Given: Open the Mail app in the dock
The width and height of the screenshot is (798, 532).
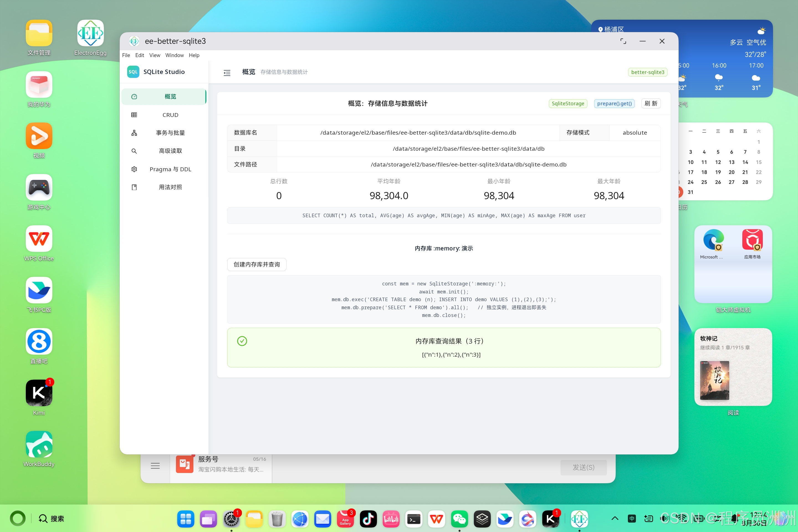Looking at the screenshot, I should tap(323, 519).
